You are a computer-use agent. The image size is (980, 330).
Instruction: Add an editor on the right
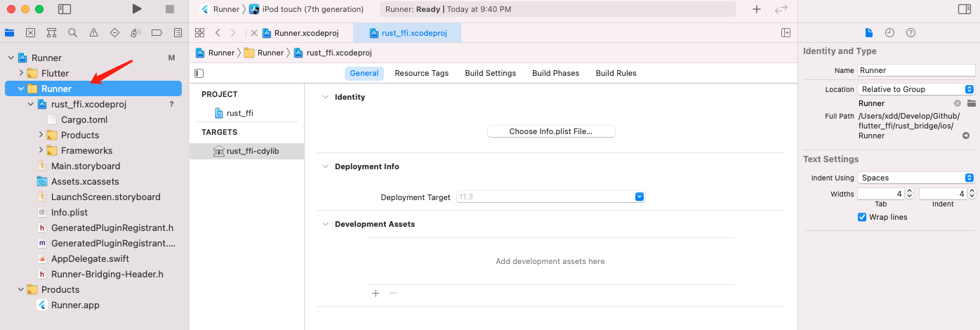point(786,33)
